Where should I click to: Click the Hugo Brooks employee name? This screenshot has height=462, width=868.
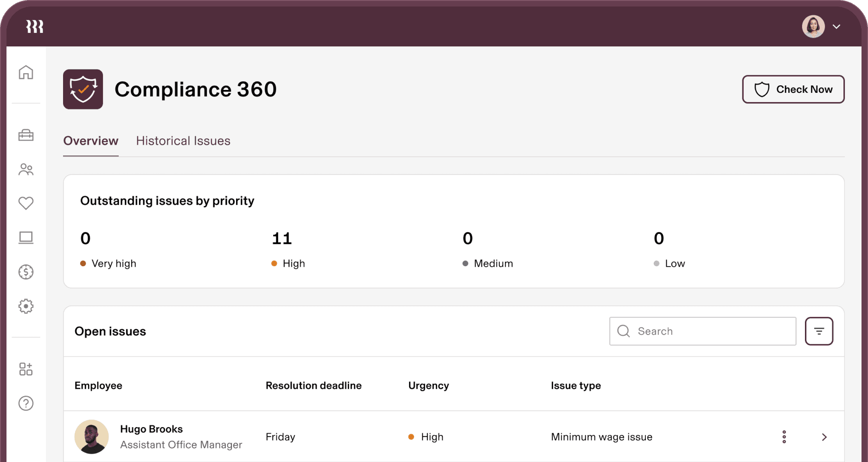pyautogui.click(x=151, y=429)
